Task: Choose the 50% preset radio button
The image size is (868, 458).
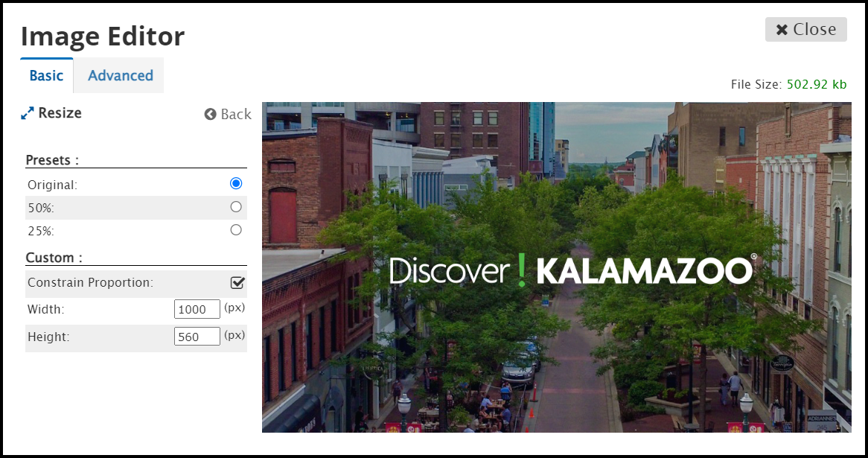Action: [x=236, y=206]
